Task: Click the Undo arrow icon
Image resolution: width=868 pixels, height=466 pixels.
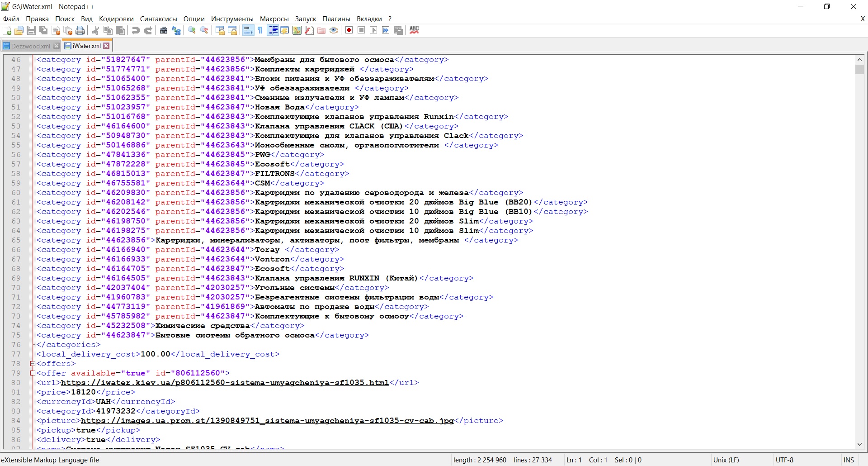Action: (x=136, y=30)
